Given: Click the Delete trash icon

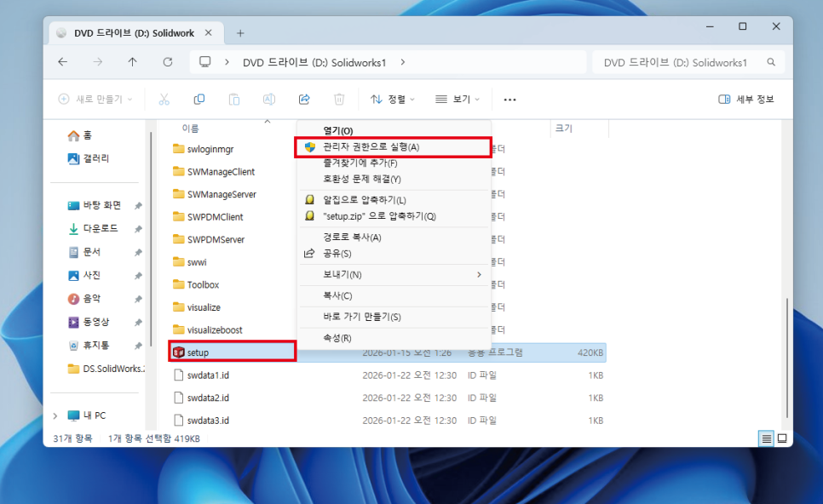Looking at the screenshot, I should (339, 99).
